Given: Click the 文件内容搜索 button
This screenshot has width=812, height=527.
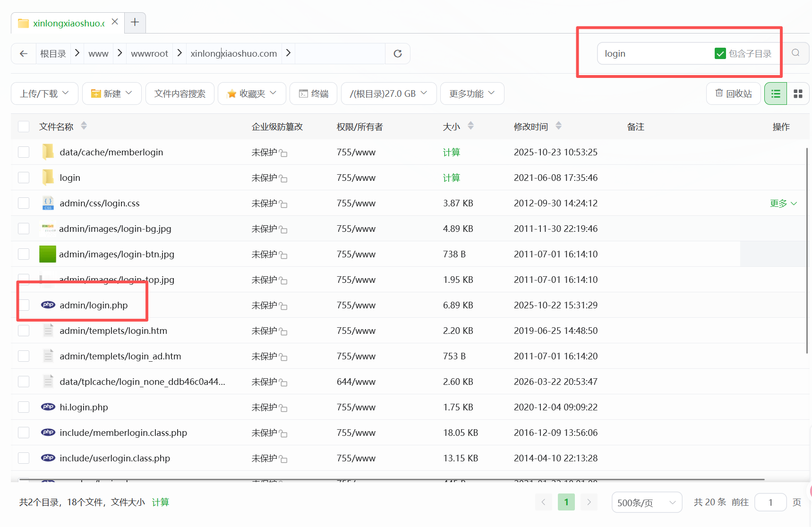Looking at the screenshot, I should pos(180,93).
